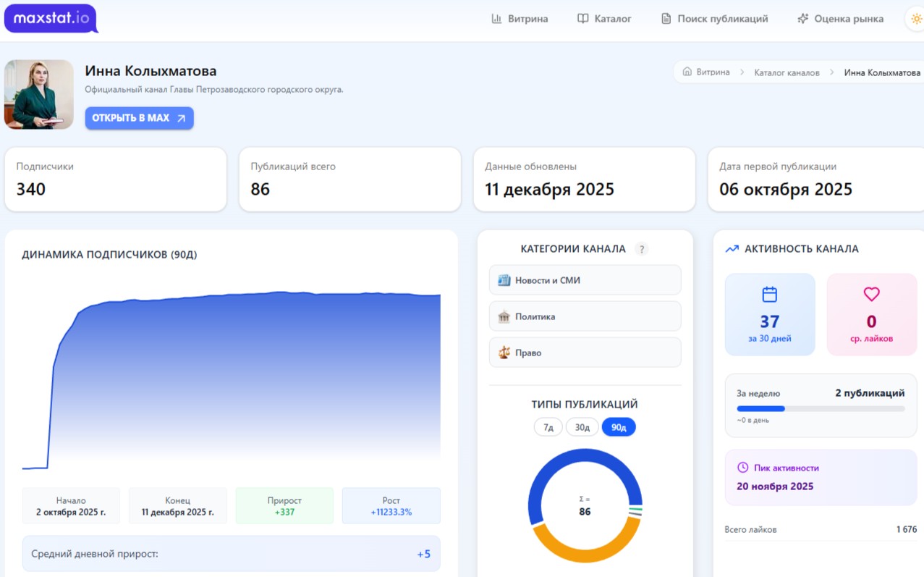Click the weekly publications progress bar

pyautogui.click(x=820, y=408)
